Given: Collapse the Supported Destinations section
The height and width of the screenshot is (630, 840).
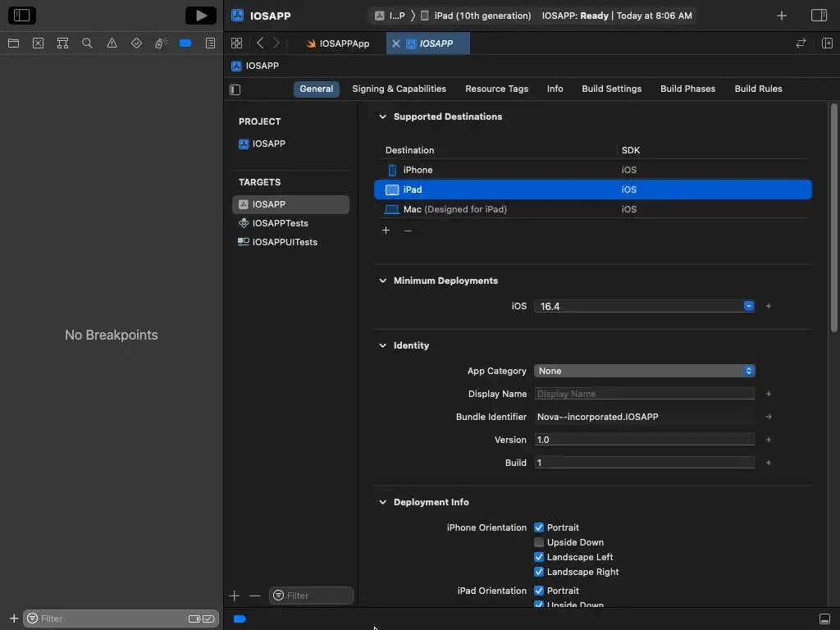Looking at the screenshot, I should click(382, 116).
